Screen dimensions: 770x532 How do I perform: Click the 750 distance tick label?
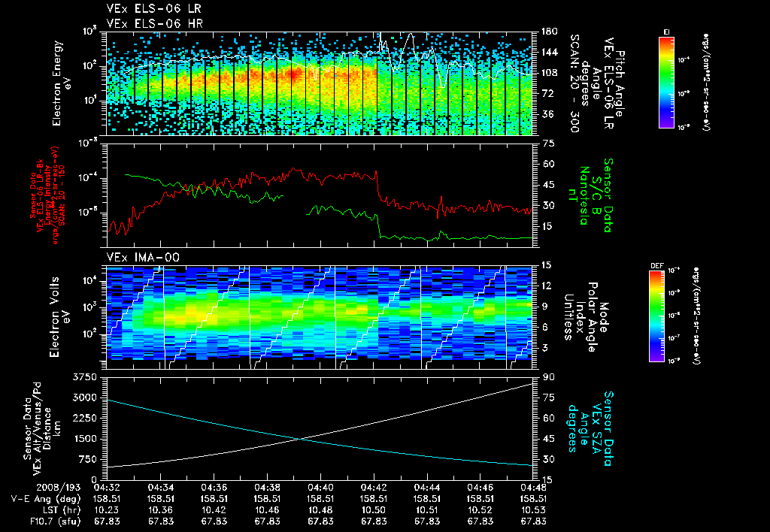point(88,459)
